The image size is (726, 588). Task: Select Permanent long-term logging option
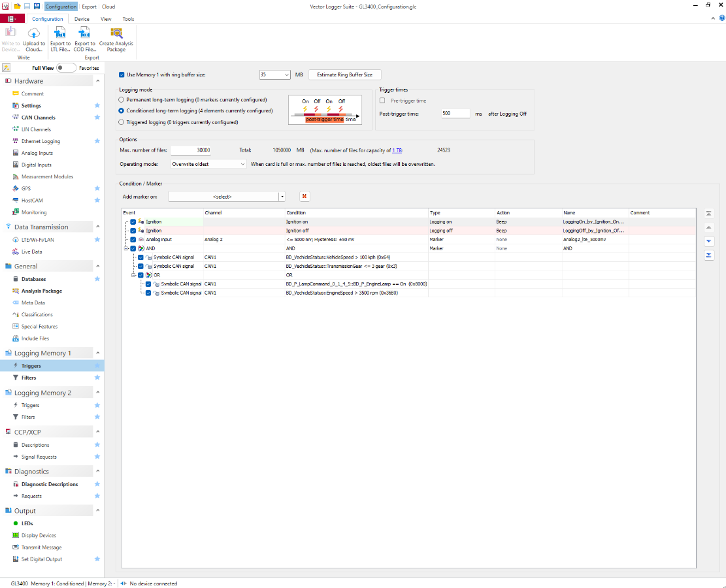[x=122, y=99]
